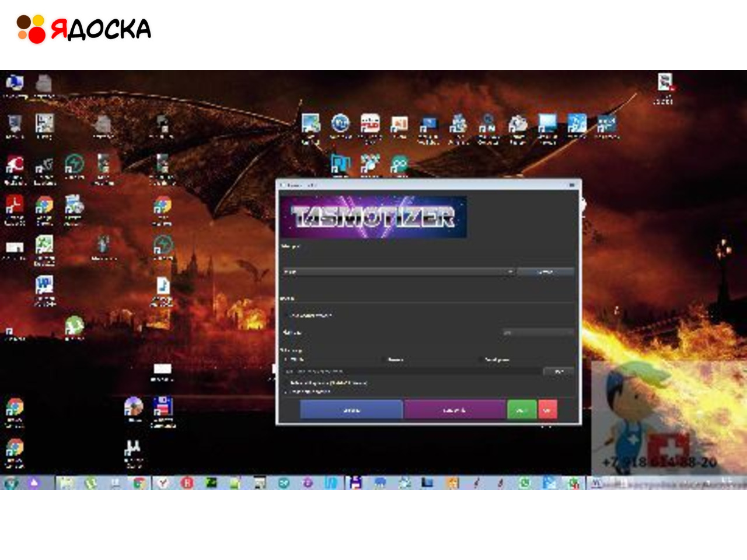Click the purple floppy disk taskbar icon
This screenshot has height=560, width=747.
[x=355, y=482]
